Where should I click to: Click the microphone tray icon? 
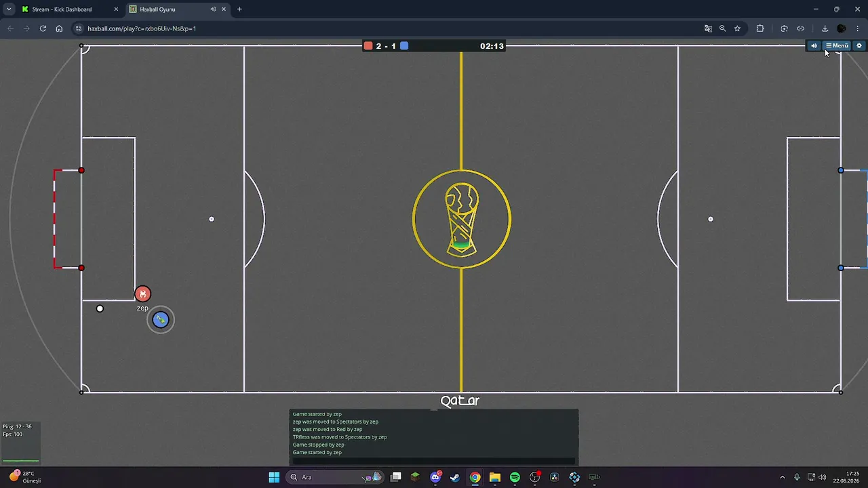coord(797,477)
